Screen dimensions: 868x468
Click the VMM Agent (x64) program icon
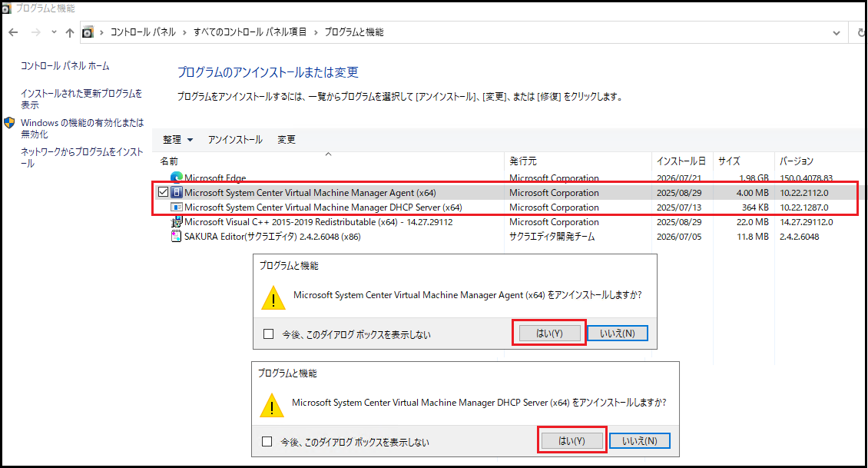(177, 192)
